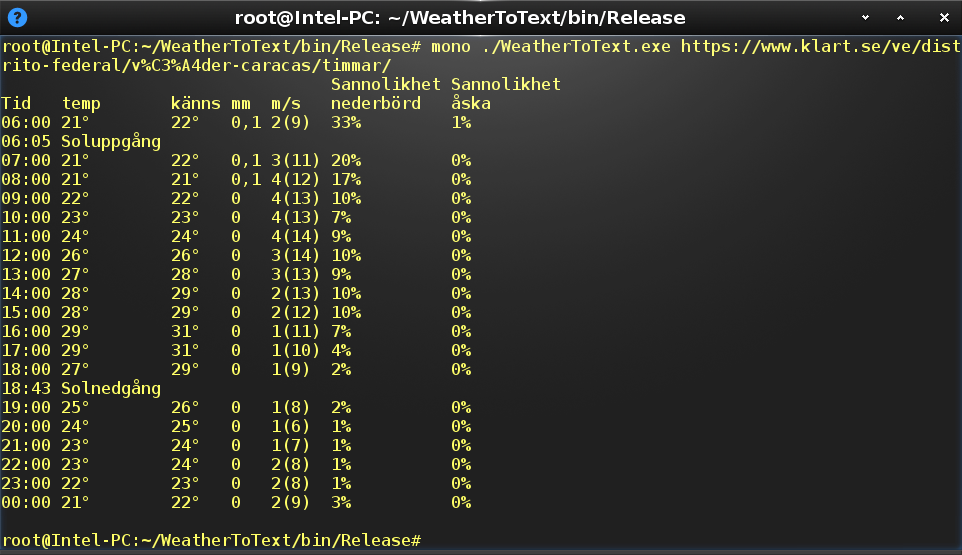This screenshot has width=962, height=555.
Task: Click the 'm/s' column header
Action: click(x=286, y=104)
